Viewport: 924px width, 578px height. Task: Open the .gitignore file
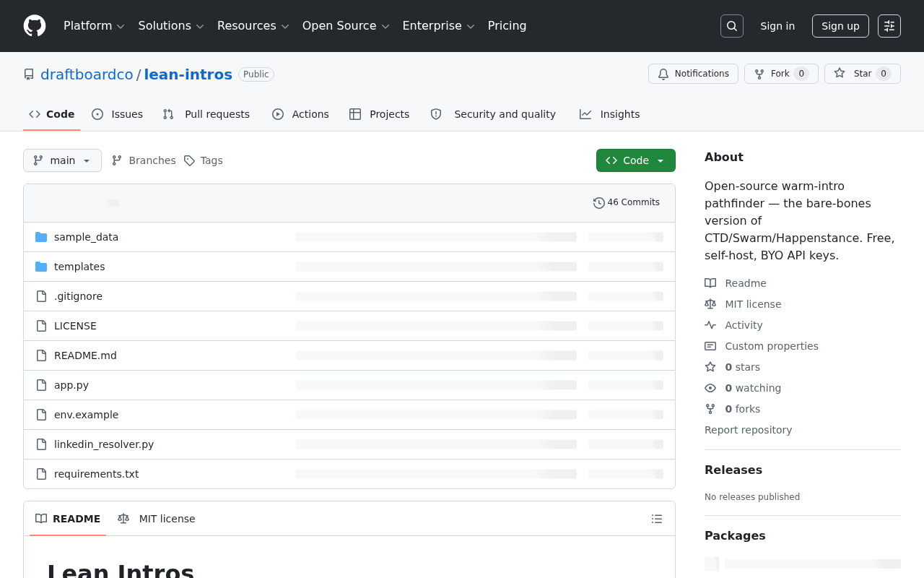78,296
